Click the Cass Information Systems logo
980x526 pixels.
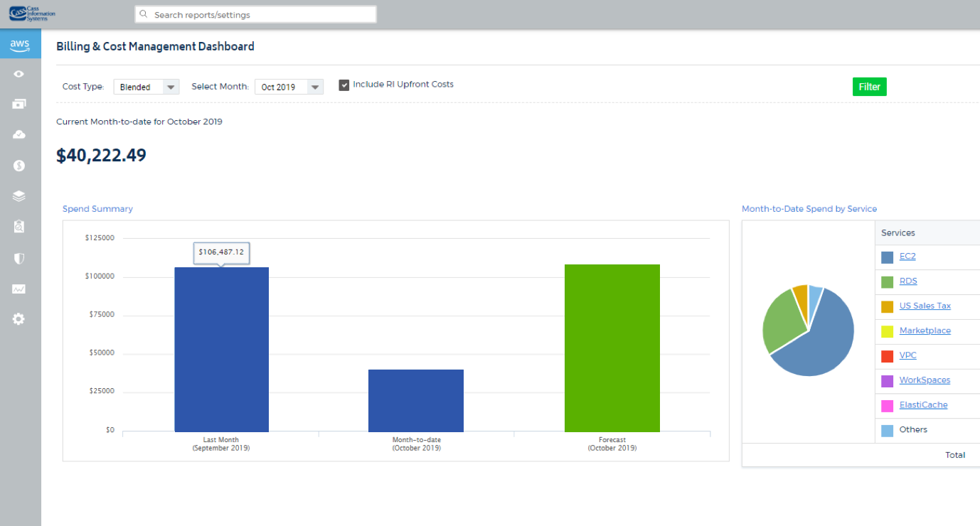coord(32,14)
